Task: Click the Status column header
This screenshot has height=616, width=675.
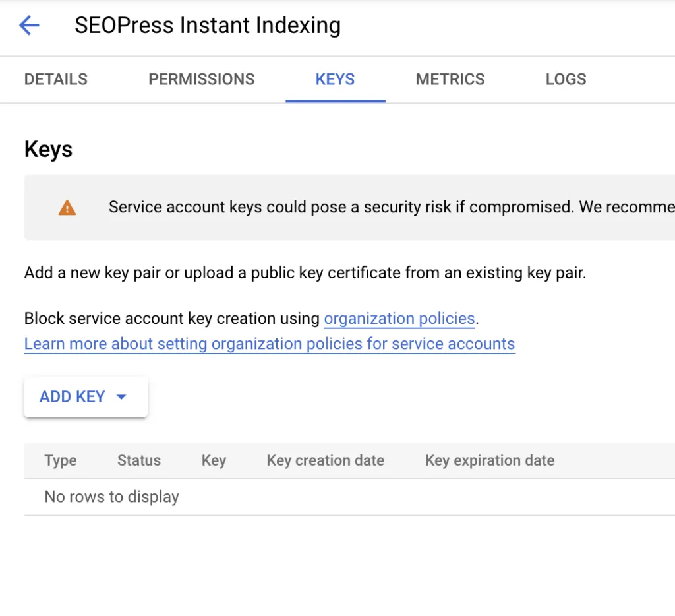Action: click(139, 460)
